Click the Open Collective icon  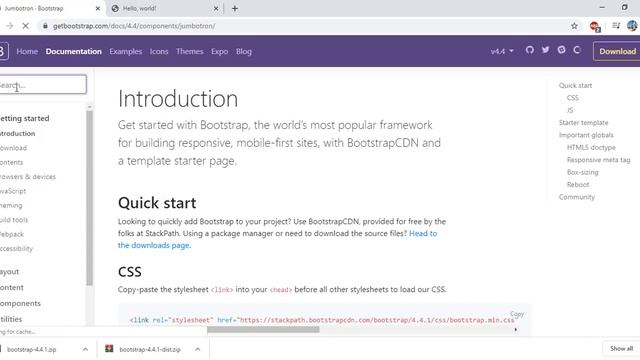click(x=577, y=50)
